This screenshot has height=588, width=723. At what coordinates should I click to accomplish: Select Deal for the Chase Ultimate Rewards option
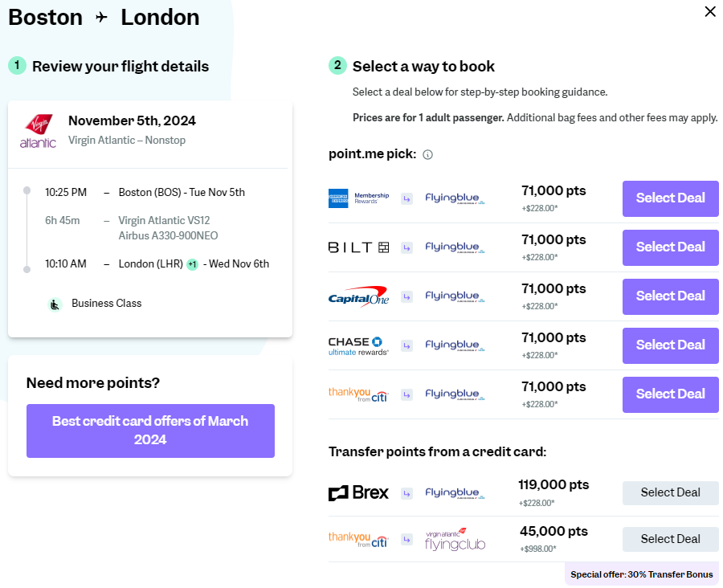[670, 345]
